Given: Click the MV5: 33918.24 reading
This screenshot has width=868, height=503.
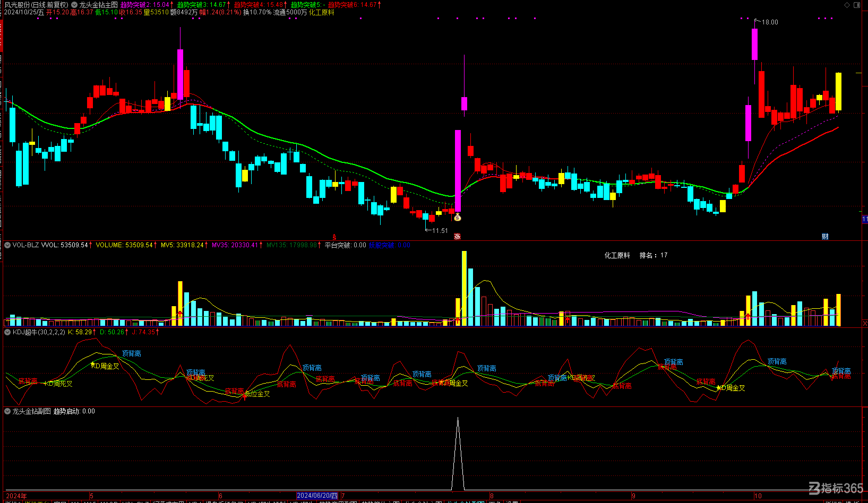Looking at the screenshot, I should [183, 245].
